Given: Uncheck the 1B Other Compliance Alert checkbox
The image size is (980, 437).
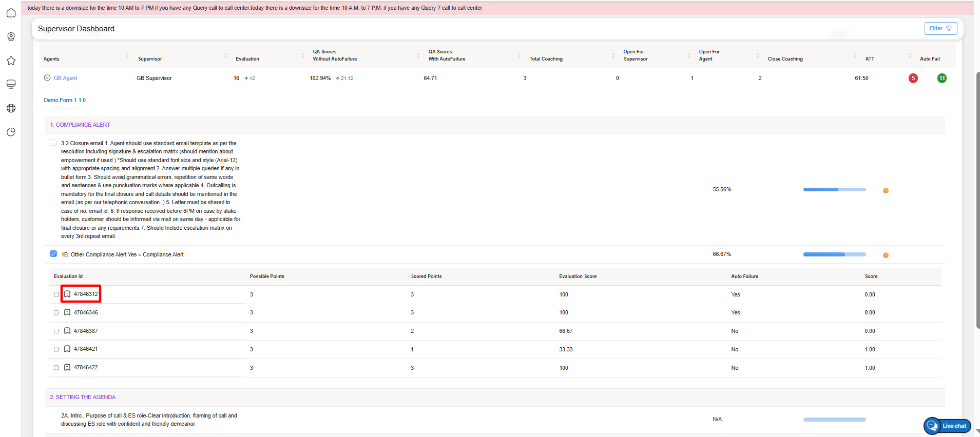Looking at the screenshot, I should coord(53,254).
